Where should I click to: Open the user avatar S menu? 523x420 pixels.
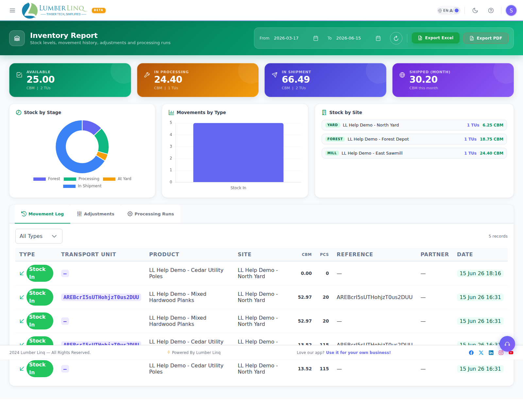[x=511, y=10]
